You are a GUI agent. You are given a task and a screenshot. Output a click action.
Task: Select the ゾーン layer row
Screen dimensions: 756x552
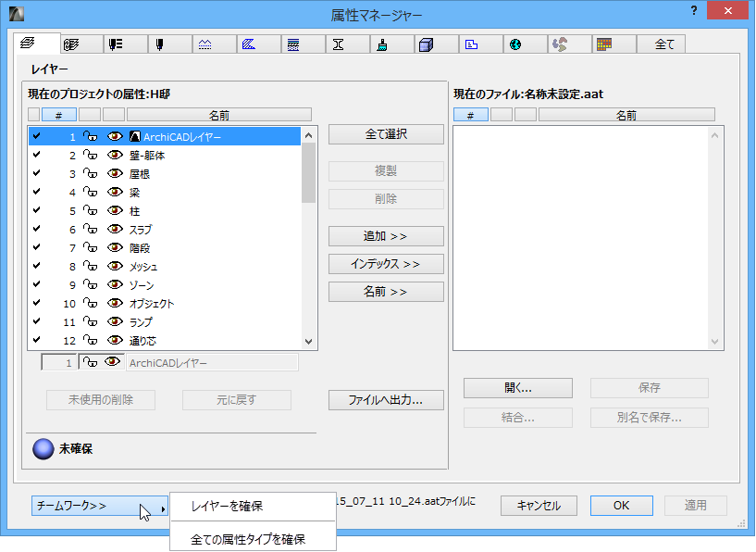pos(165,284)
